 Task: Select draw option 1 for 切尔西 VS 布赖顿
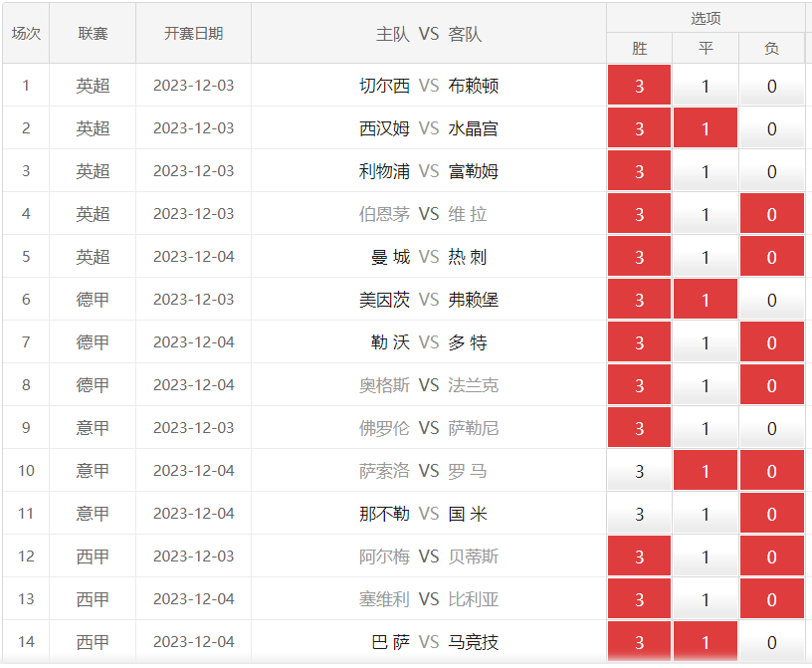pos(706,85)
